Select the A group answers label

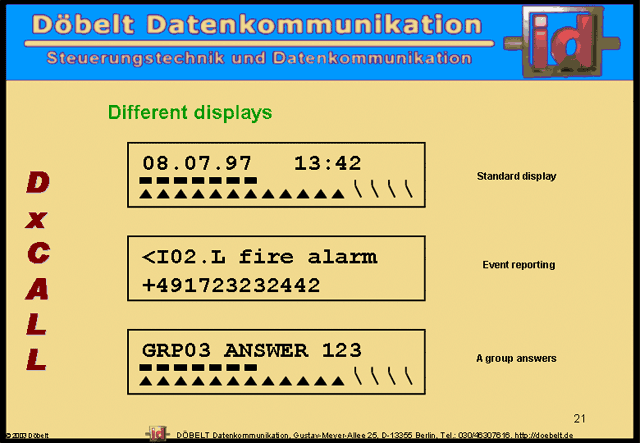tap(516, 358)
